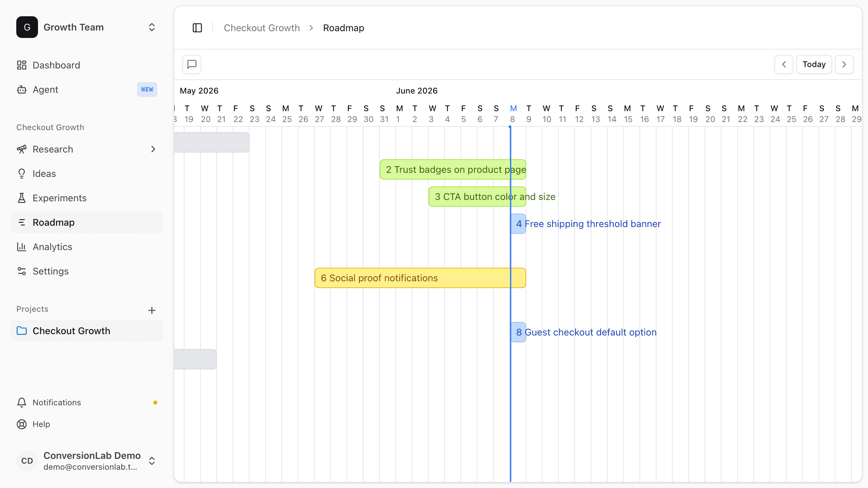Click the CD user avatar

click(x=27, y=461)
